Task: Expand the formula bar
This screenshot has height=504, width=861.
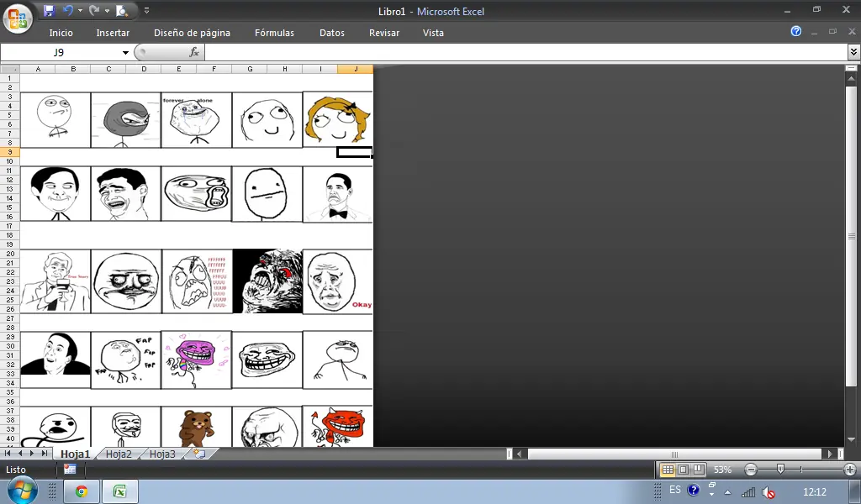Action: [x=854, y=52]
